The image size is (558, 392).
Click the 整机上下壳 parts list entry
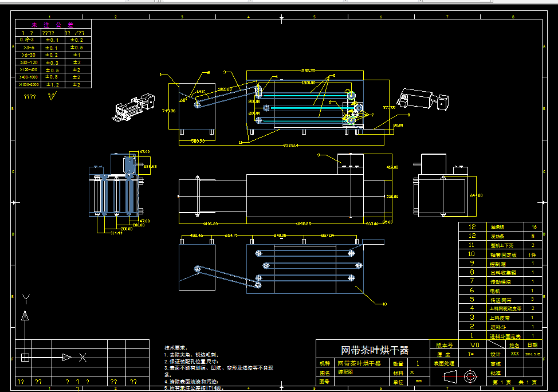coord(502,246)
